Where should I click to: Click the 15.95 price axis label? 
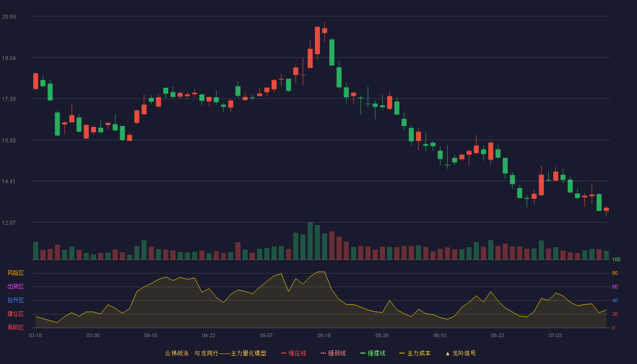[9, 141]
